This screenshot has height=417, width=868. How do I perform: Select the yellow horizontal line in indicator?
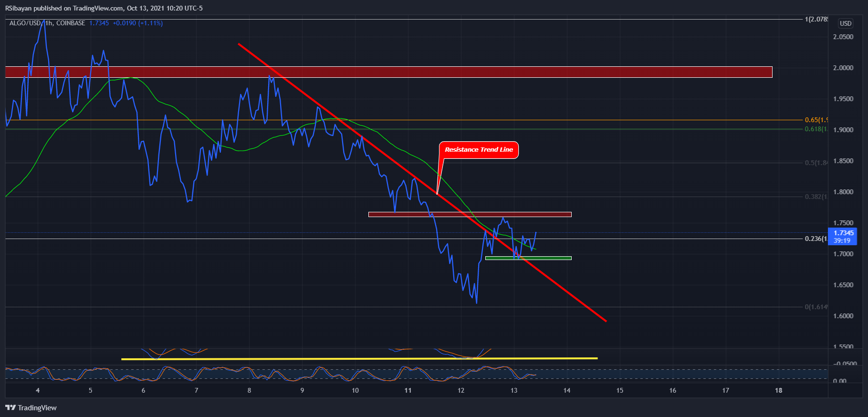(359, 358)
